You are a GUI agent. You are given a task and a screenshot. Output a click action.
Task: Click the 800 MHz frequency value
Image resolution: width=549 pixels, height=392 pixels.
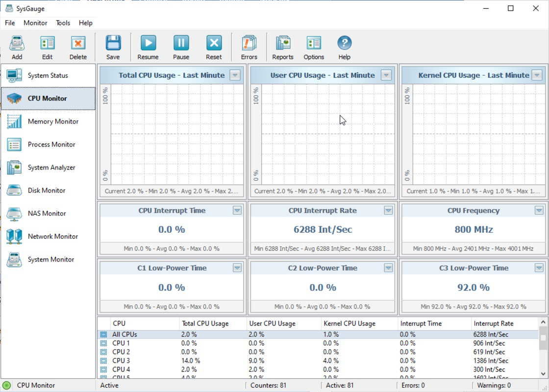click(474, 230)
